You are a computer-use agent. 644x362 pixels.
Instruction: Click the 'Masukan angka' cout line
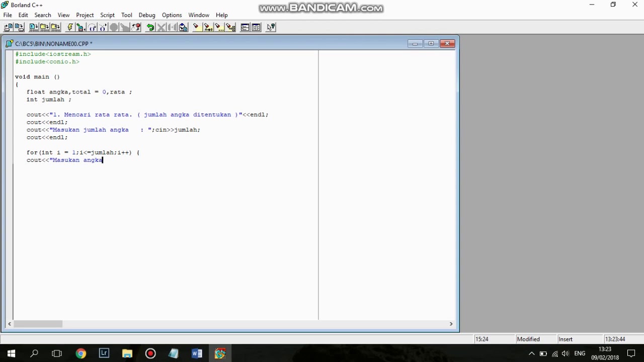(64, 159)
